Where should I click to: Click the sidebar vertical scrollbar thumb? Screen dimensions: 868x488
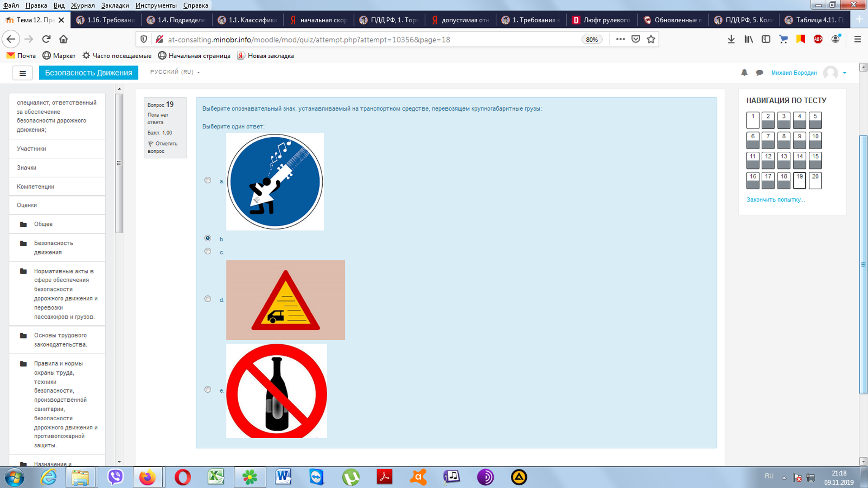pyautogui.click(x=119, y=163)
